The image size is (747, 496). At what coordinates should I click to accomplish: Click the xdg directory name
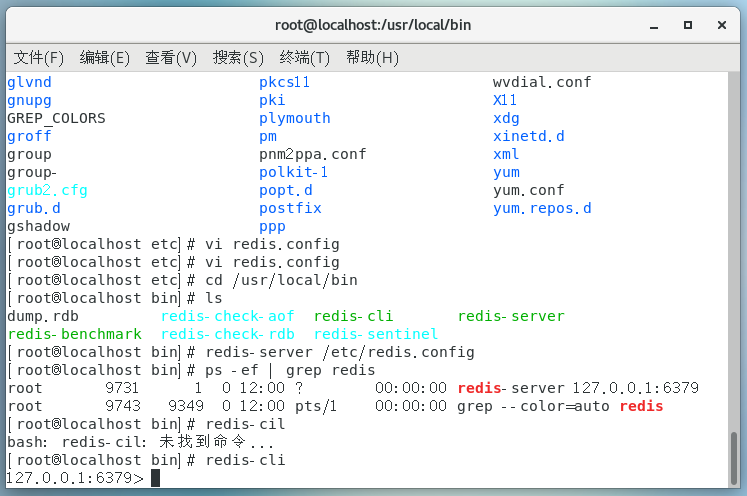506,119
